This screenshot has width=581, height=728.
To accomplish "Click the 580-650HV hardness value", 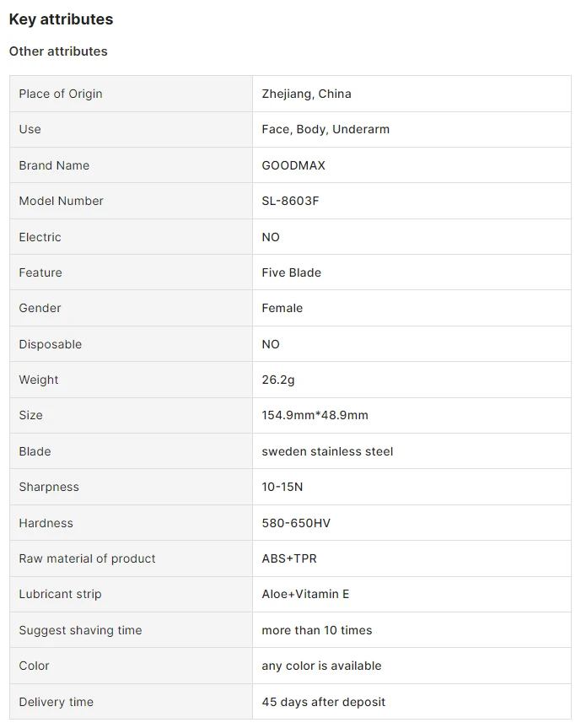I will point(296,523).
